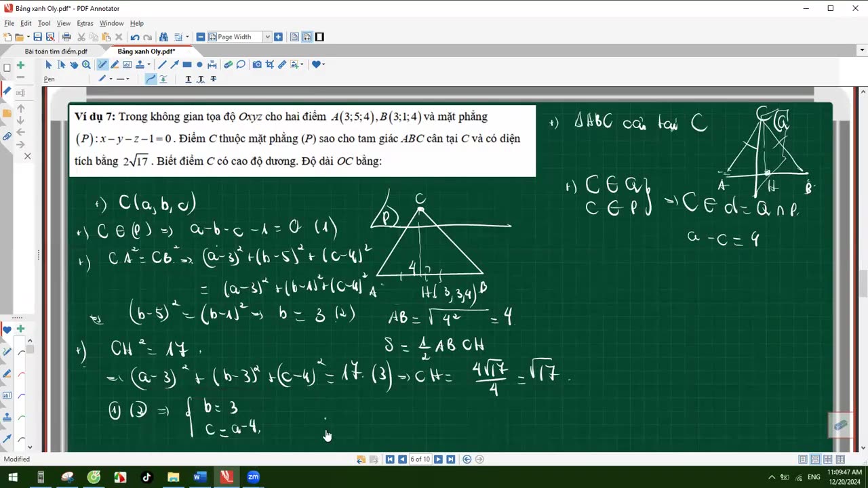Switch to two pages continuous layout in status bar
868x488 pixels.
pos(841,459)
